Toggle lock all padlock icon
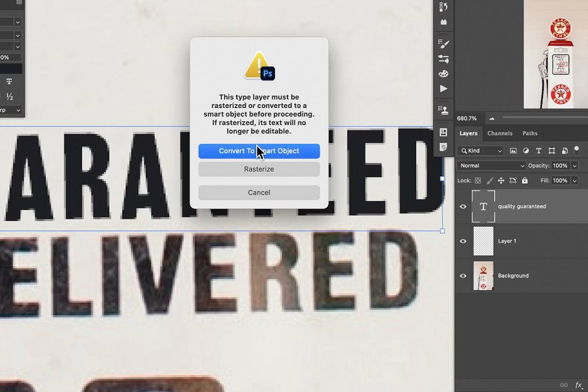The height and width of the screenshot is (392, 588). [x=525, y=181]
